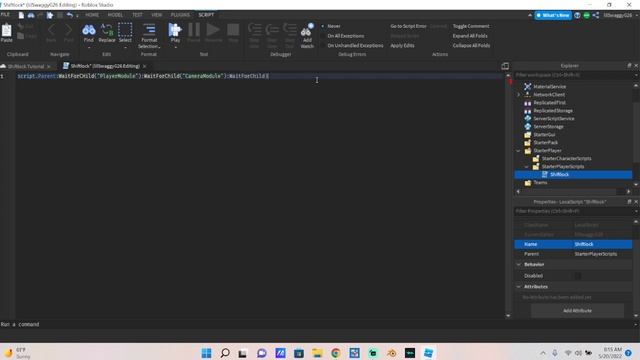Collapse the Behavior properties section
This screenshot has height=360, width=640.
[519, 264]
